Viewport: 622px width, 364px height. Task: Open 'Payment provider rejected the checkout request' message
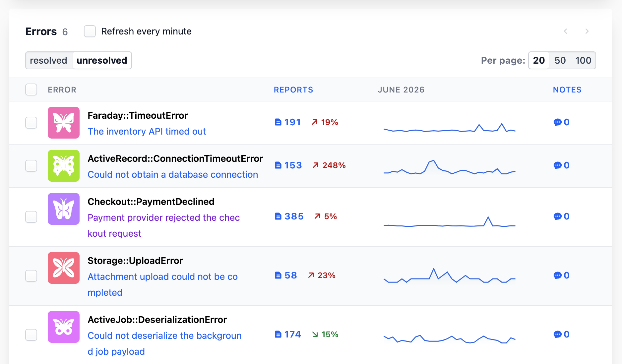point(164,225)
